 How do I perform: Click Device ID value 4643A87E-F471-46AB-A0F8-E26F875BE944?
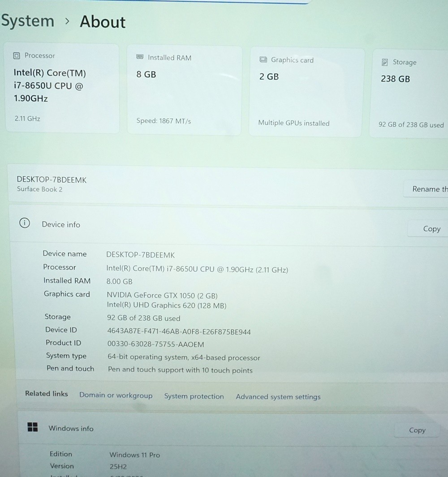pos(179,331)
